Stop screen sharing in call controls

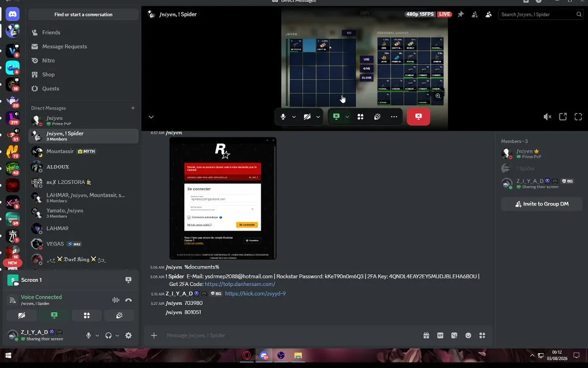point(336,117)
